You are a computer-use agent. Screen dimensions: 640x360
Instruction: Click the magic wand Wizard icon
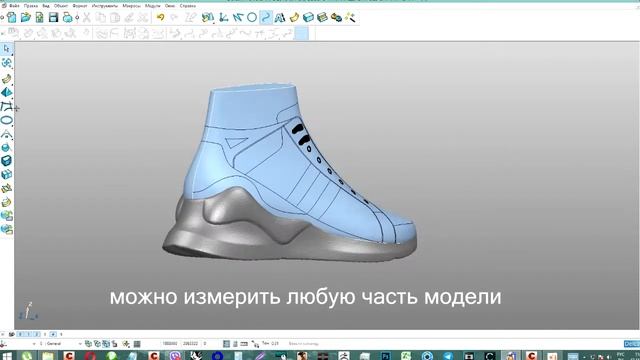tap(350, 17)
